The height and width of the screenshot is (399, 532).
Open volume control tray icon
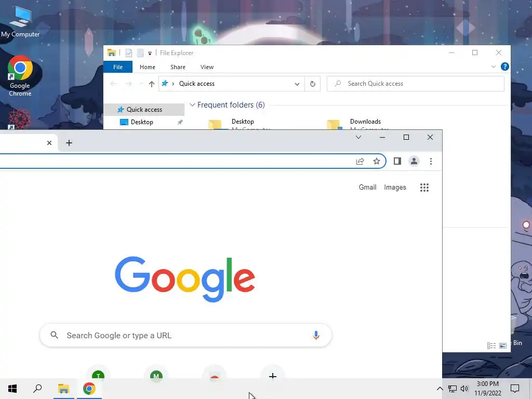[x=464, y=389]
